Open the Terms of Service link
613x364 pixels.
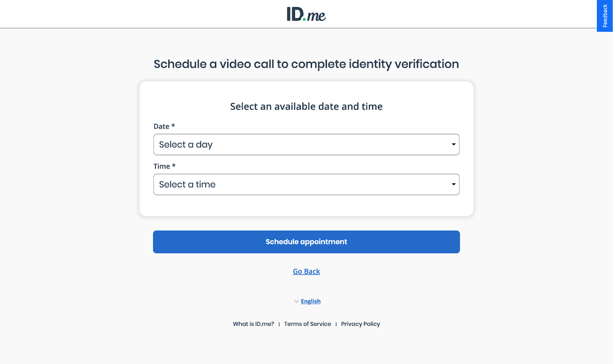307,324
